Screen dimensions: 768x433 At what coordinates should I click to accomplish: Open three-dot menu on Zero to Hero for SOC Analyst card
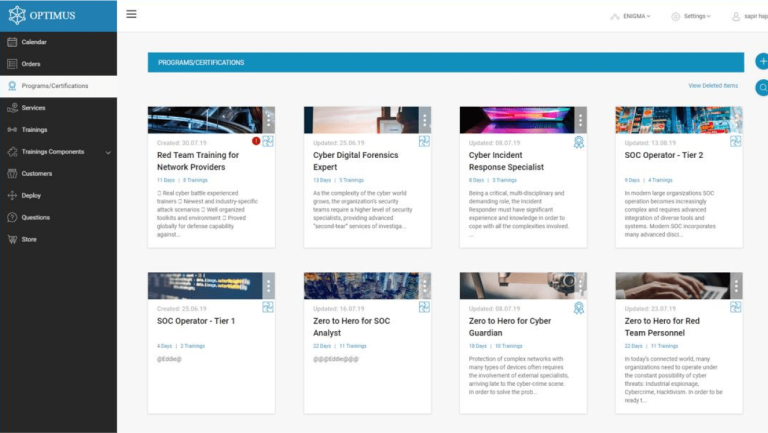424,286
